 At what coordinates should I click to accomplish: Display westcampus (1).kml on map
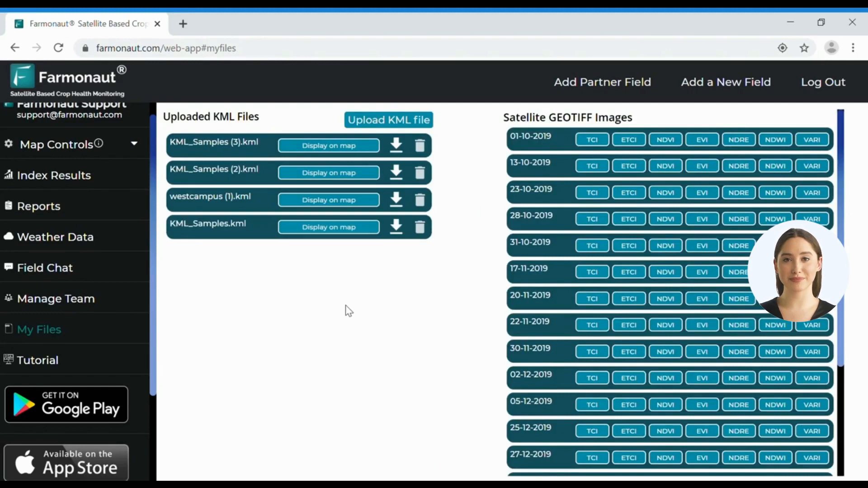(329, 200)
